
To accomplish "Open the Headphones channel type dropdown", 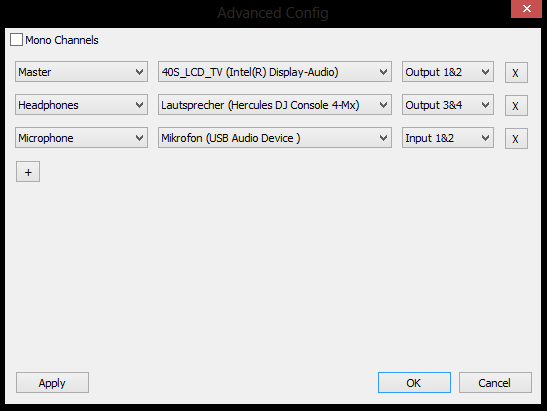I will [x=81, y=105].
